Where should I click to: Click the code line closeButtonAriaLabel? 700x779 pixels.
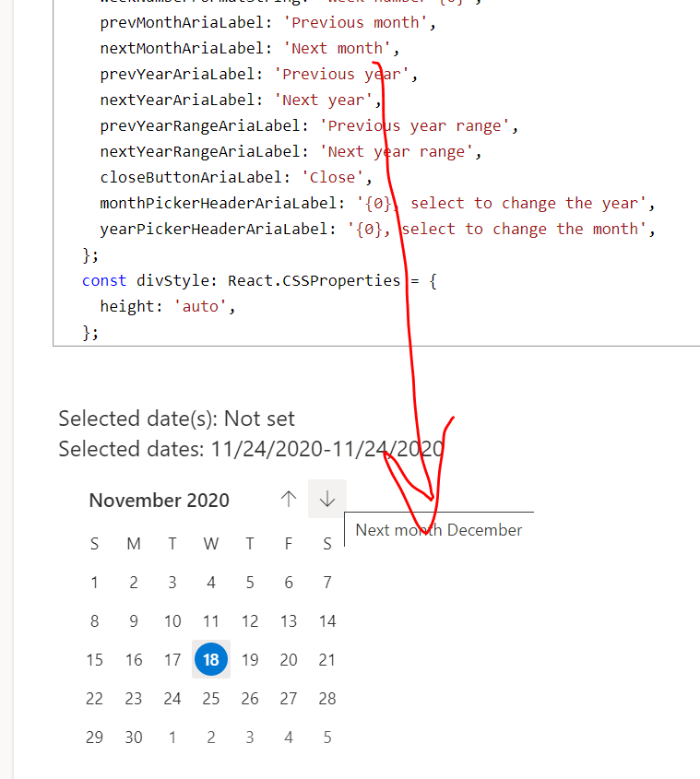(x=236, y=178)
